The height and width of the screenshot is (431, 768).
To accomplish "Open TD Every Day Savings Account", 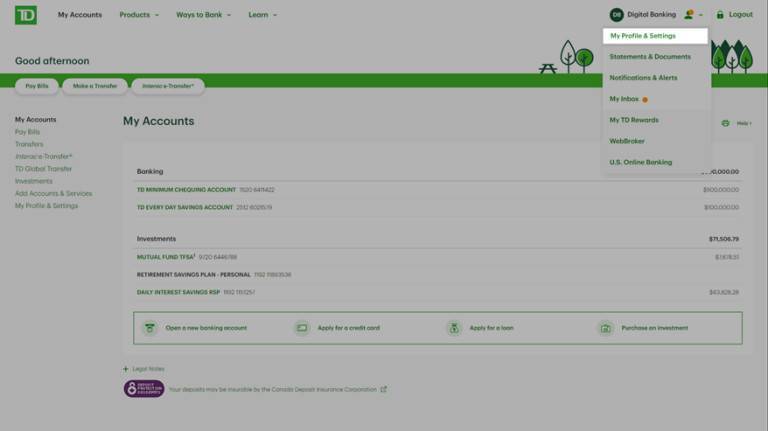I will tap(185, 207).
